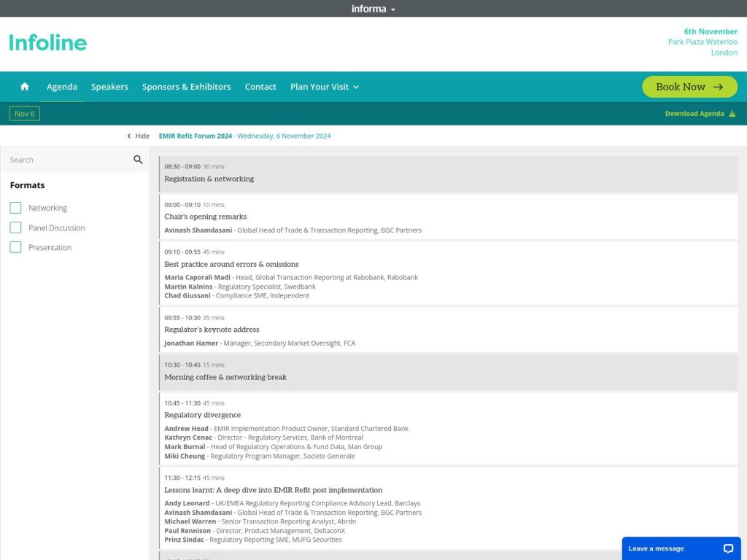Open the EMIR Refit Forum 2024 link
The height and width of the screenshot is (560, 747).
pyautogui.click(x=196, y=136)
